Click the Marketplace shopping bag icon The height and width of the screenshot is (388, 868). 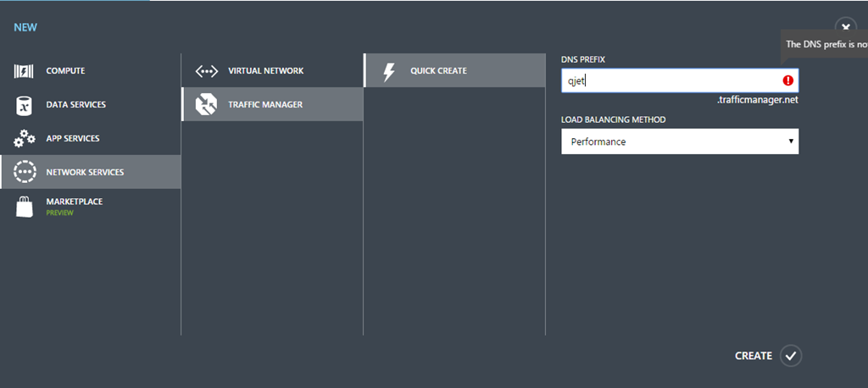(x=25, y=206)
